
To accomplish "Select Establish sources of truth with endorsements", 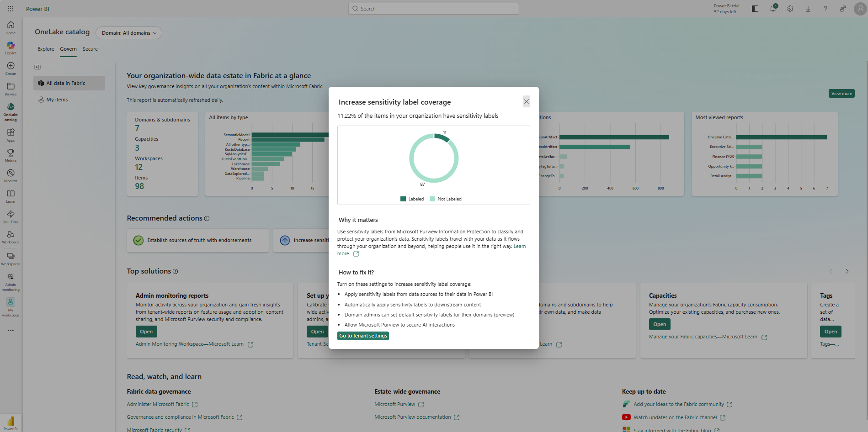I will coord(198,241).
